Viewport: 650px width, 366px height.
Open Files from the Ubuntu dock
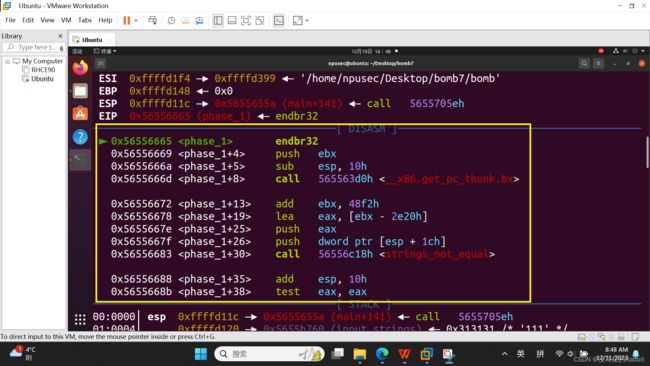(x=80, y=91)
